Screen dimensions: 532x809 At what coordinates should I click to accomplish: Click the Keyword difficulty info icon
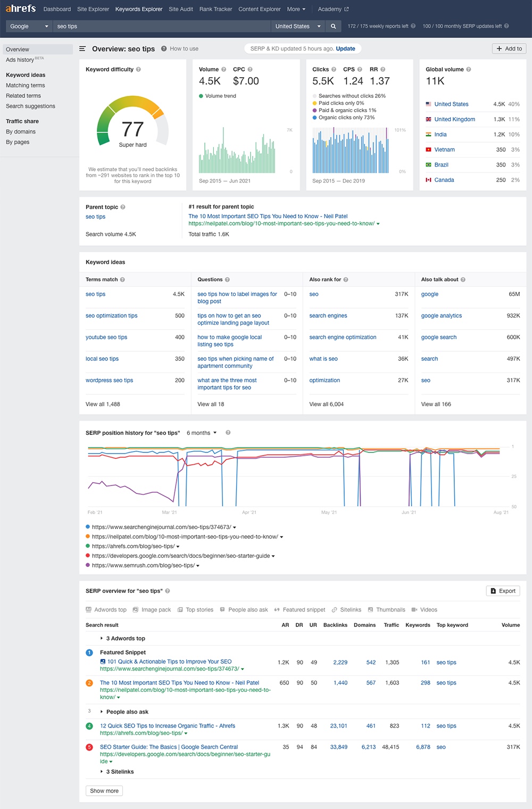138,69
